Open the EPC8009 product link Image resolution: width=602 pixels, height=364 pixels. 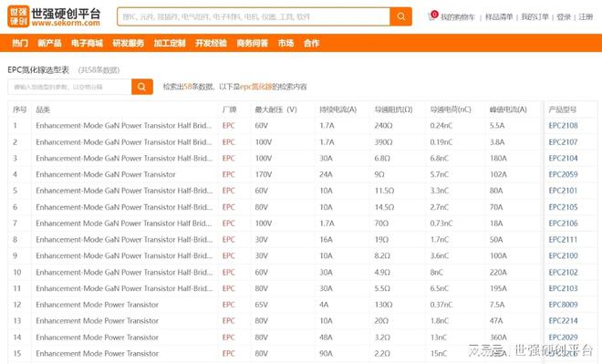[x=563, y=305]
